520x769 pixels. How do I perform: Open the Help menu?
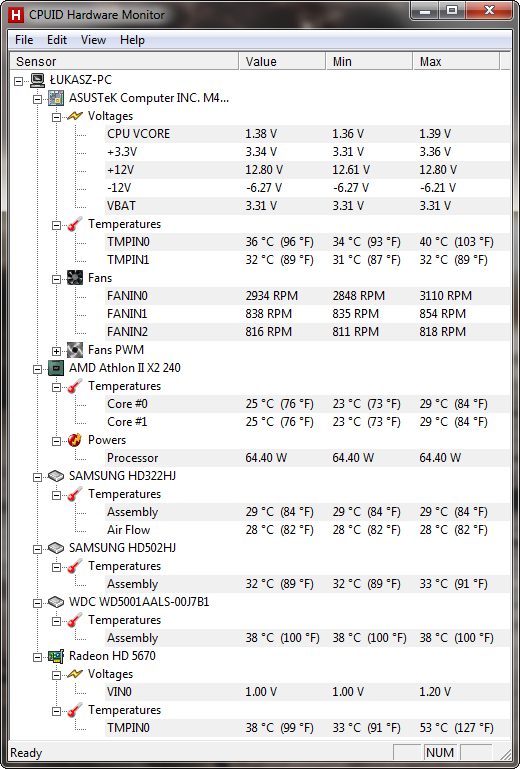tap(132, 40)
